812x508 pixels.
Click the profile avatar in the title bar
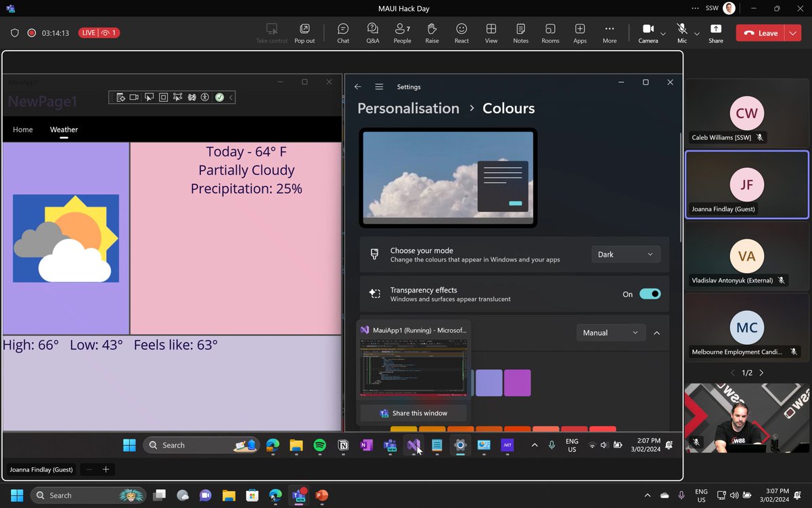pyautogui.click(x=729, y=9)
